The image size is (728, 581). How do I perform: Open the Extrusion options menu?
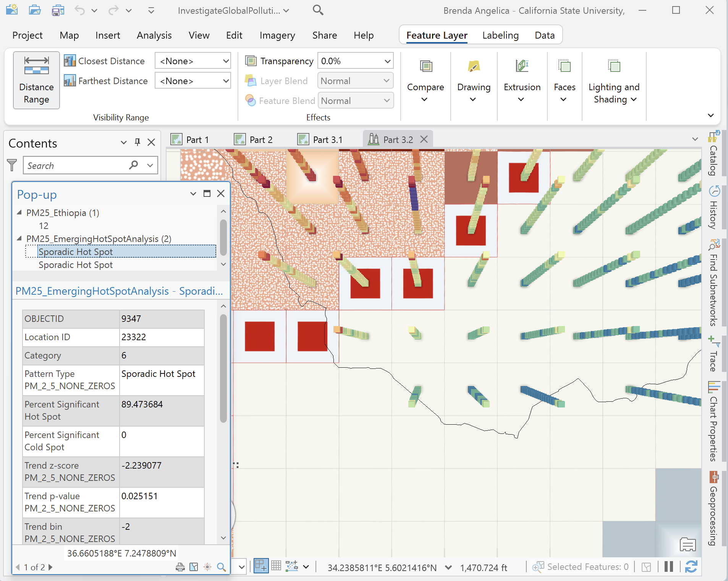coord(522,81)
